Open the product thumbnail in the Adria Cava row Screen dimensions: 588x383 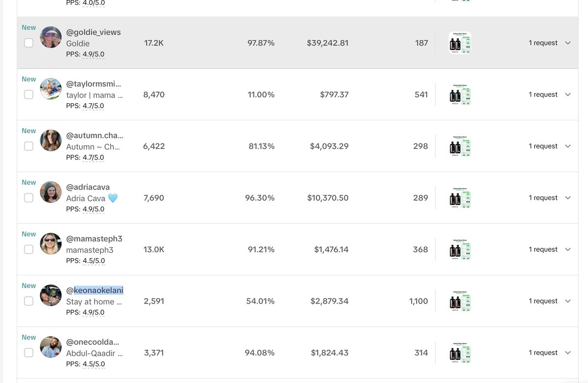point(460,198)
